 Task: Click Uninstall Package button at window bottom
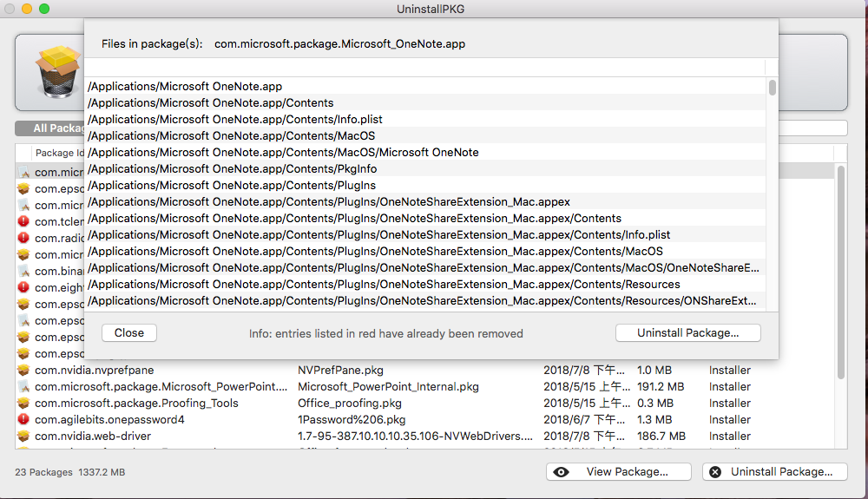[x=775, y=471]
